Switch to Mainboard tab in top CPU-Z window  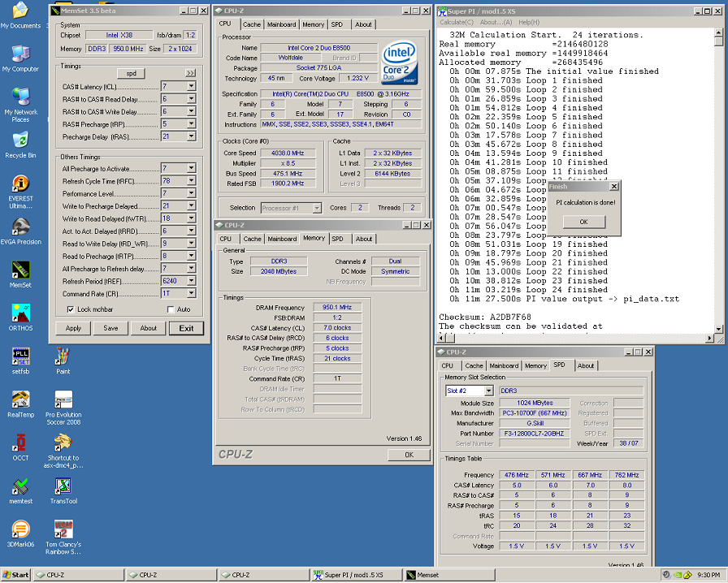point(281,24)
